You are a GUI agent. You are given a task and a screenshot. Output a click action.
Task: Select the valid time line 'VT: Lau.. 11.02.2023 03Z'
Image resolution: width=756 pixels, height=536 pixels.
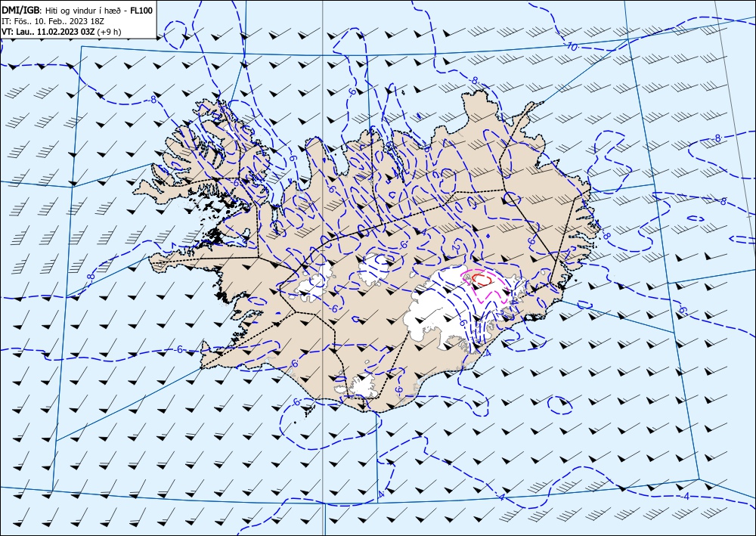pos(48,32)
